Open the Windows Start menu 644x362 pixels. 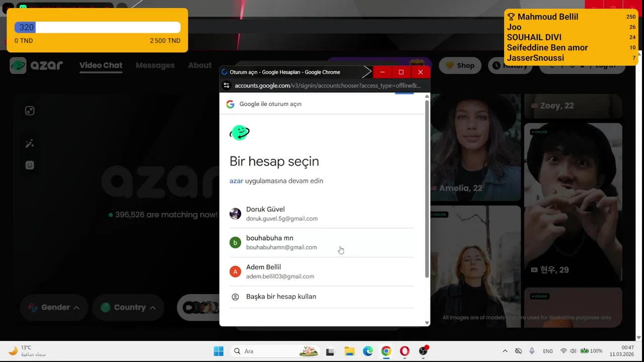tap(218, 351)
